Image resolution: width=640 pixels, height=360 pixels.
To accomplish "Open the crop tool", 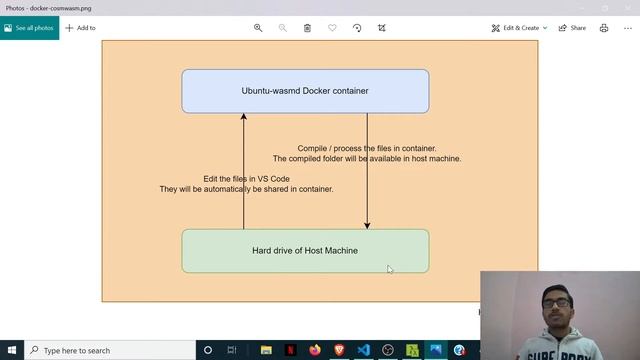I will pos(382,28).
